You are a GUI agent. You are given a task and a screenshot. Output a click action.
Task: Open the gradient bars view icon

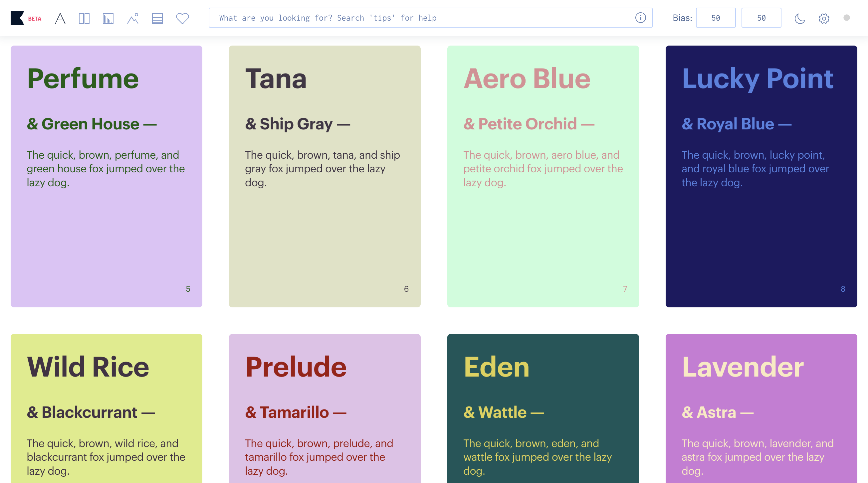[x=108, y=18]
